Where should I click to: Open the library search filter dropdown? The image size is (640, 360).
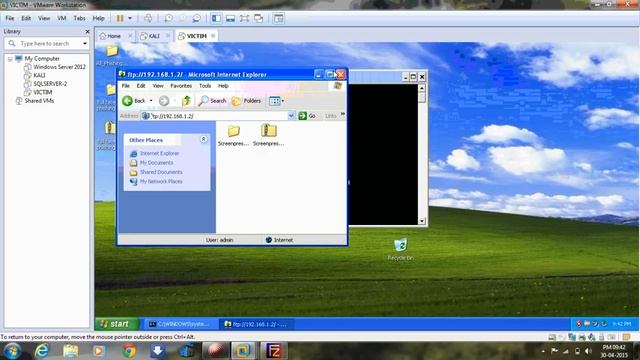85,43
